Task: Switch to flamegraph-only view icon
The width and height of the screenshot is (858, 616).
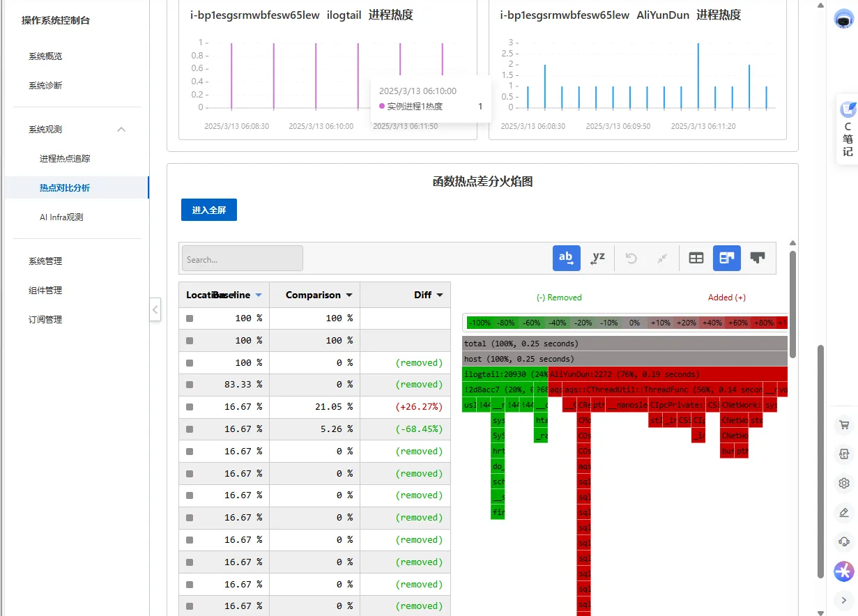Action: point(758,258)
